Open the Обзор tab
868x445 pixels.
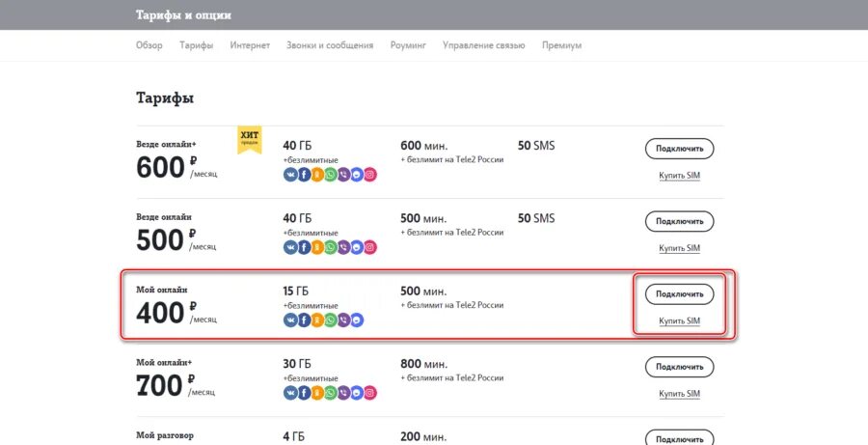tap(149, 45)
